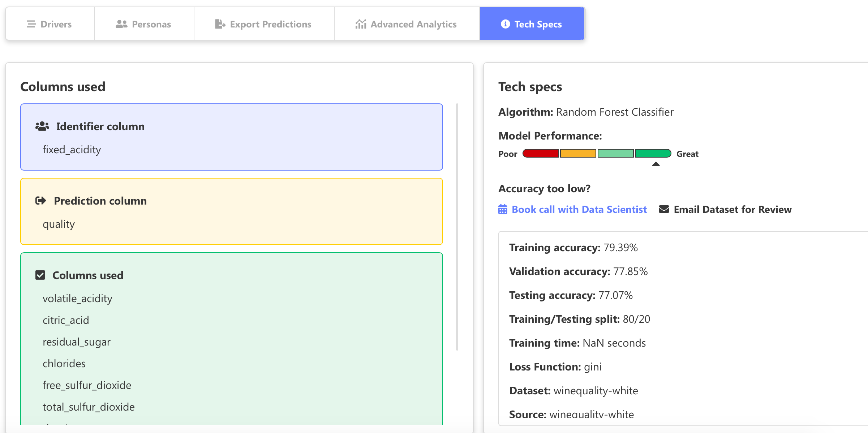Open Book call with Data Scientist link

(579, 210)
